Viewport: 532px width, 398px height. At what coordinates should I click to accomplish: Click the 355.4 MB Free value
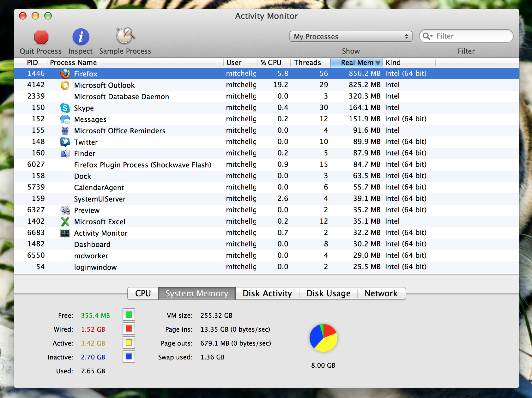(95, 316)
